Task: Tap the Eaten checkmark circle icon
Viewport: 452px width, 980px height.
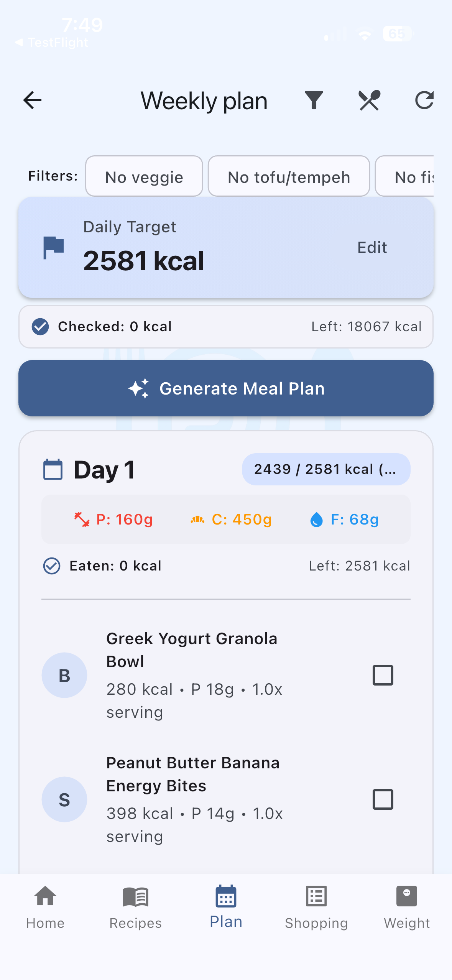Action: pyautogui.click(x=52, y=566)
